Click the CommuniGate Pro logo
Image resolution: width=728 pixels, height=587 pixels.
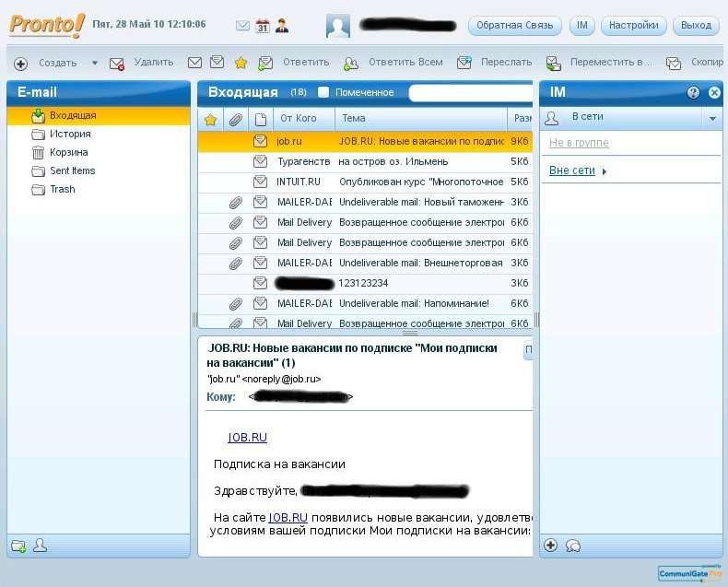[690, 573]
